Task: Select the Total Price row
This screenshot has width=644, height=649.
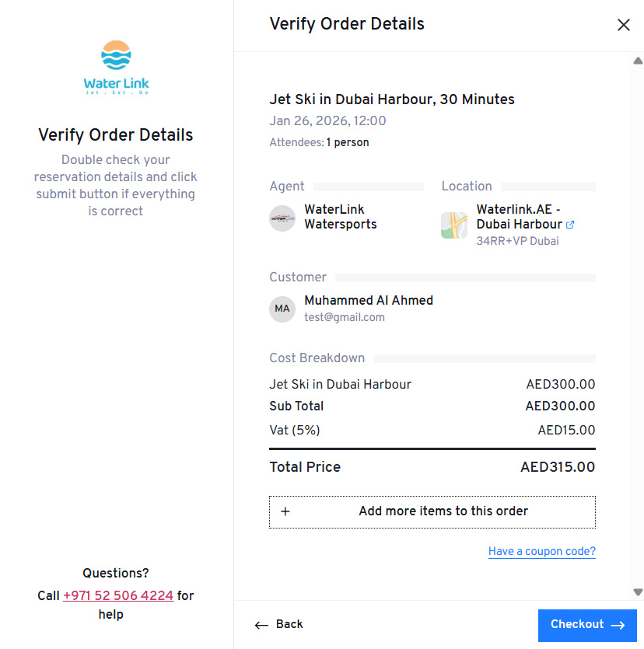Action: [x=432, y=467]
